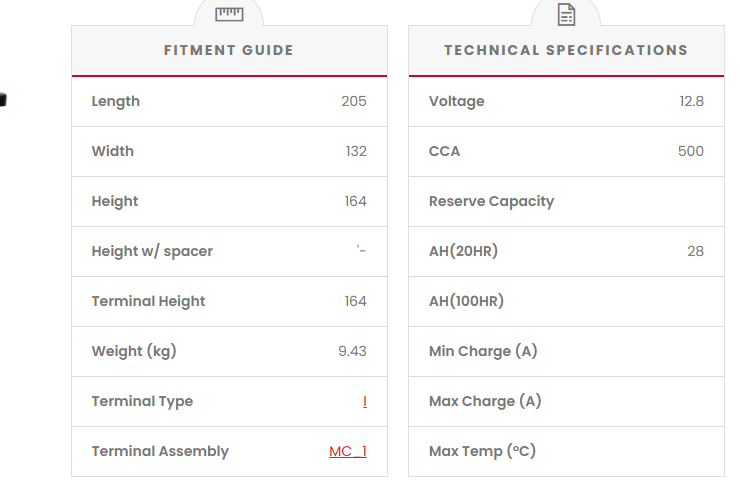Select the Fitment Guide header
The image size is (740, 487).
(x=229, y=50)
